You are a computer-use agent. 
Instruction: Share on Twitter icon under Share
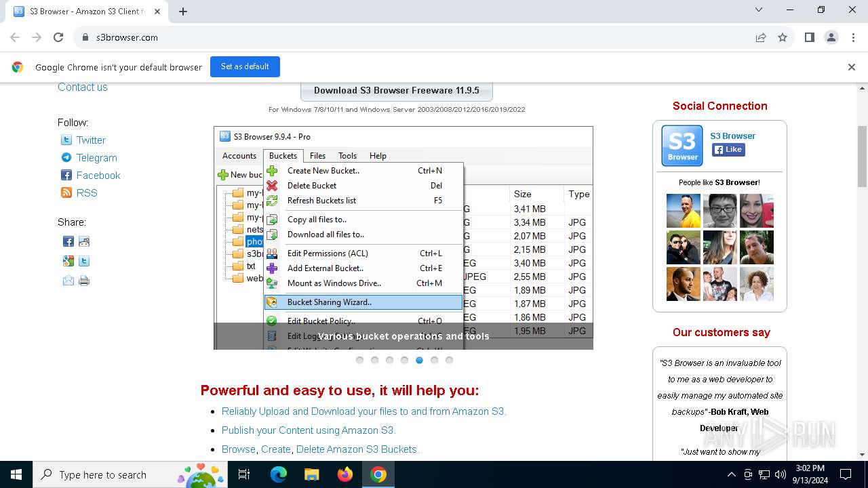pos(84,261)
